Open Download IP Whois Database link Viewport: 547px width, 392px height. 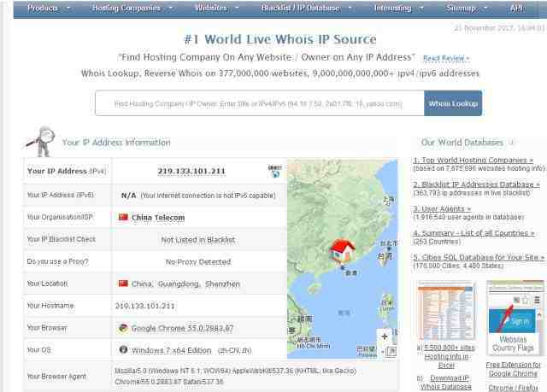pos(446,383)
